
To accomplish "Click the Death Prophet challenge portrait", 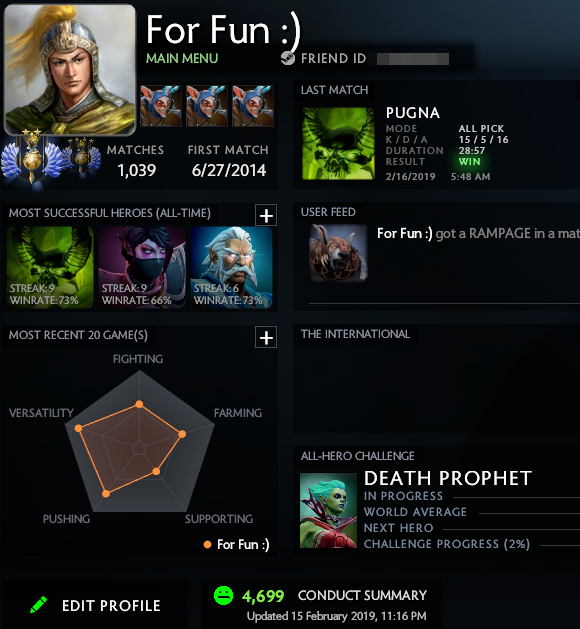I will pos(328,510).
